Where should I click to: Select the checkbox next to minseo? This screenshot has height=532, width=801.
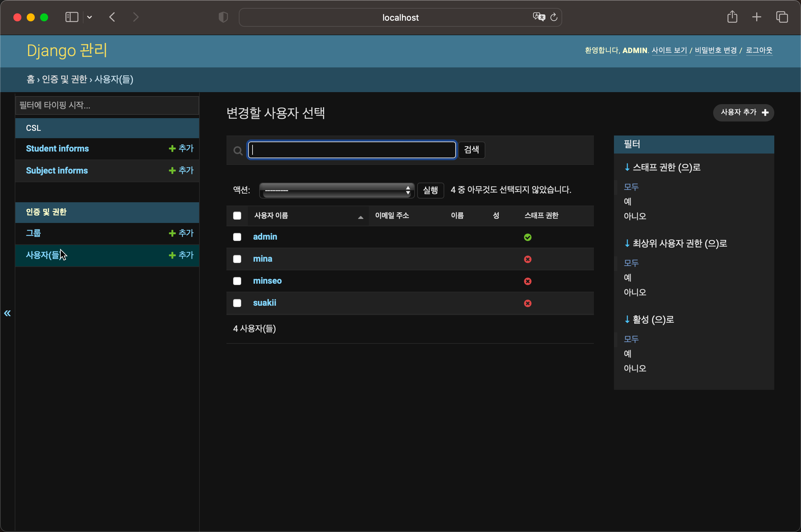[x=237, y=281]
